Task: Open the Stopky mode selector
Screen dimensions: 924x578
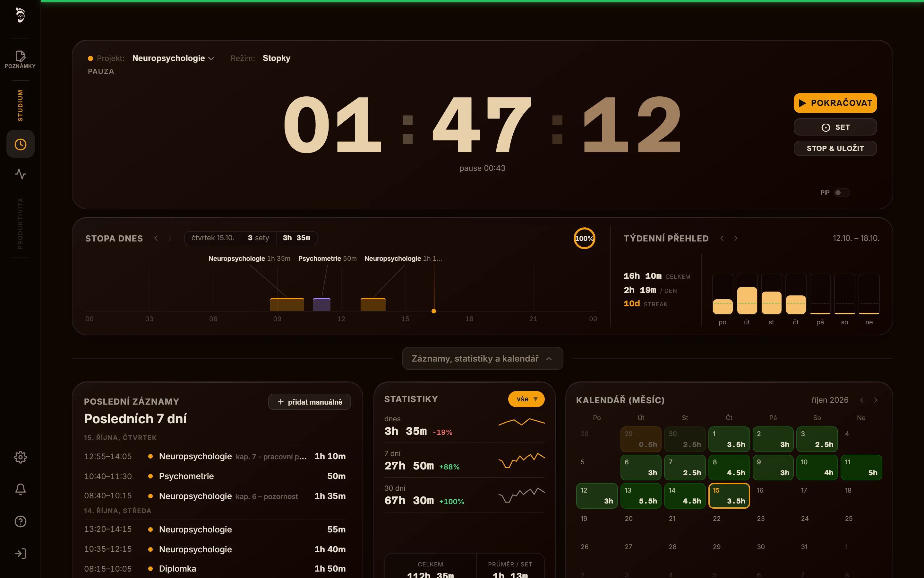Action: point(277,58)
